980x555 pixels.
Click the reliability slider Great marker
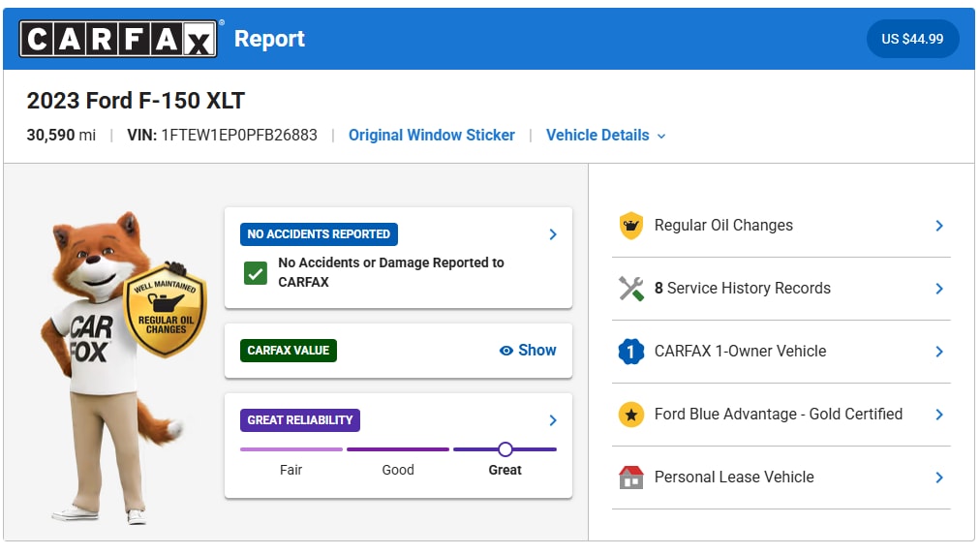(505, 449)
